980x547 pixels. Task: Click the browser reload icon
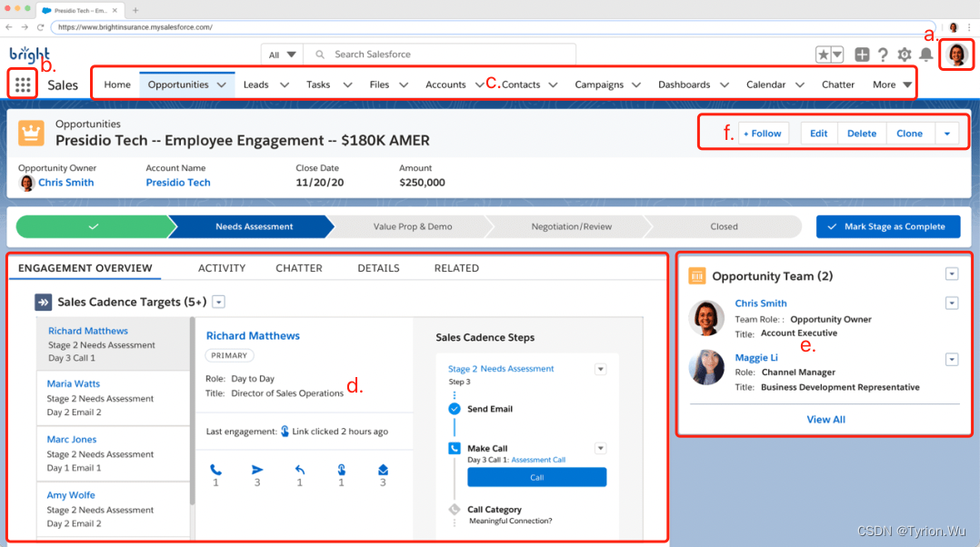(x=41, y=27)
